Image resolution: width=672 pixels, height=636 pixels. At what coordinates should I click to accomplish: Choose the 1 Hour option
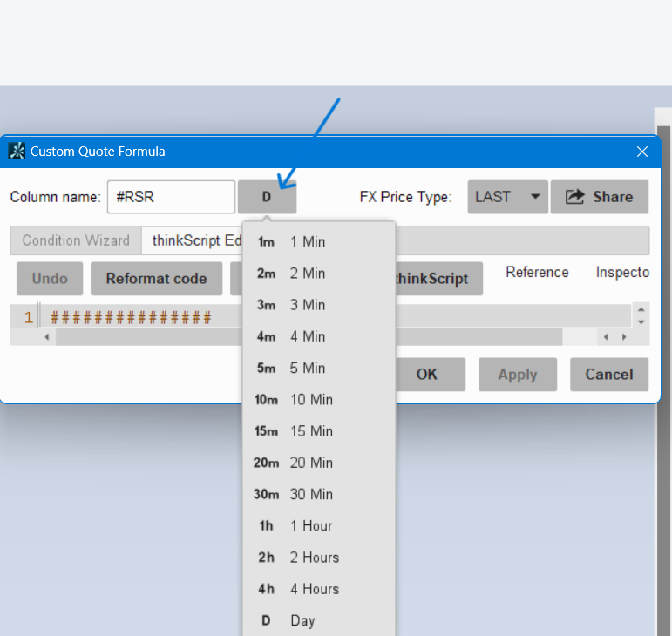coord(318,526)
